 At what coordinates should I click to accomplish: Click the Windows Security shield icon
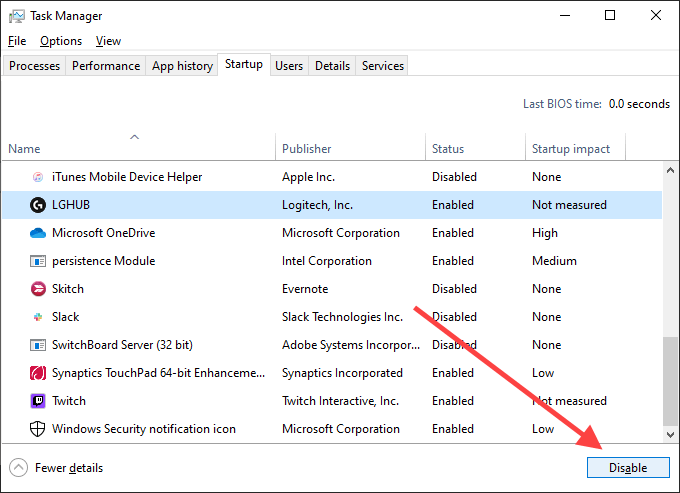[38, 429]
